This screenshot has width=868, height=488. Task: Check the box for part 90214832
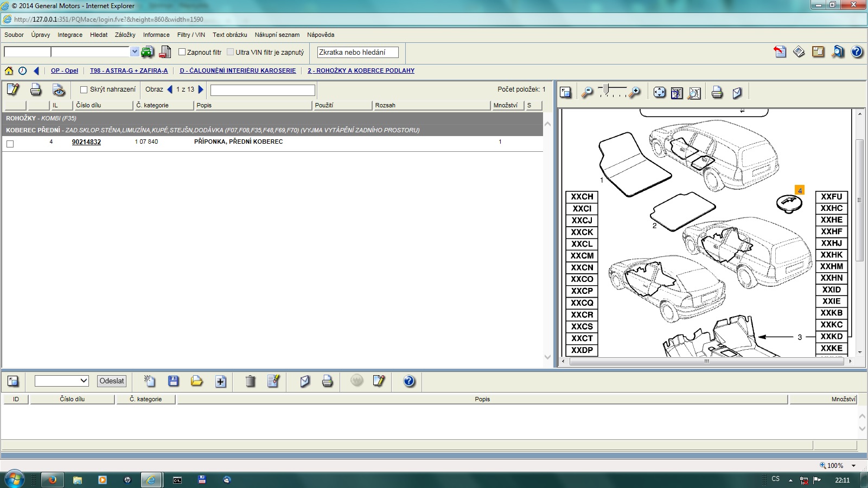click(x=10, y=144)
